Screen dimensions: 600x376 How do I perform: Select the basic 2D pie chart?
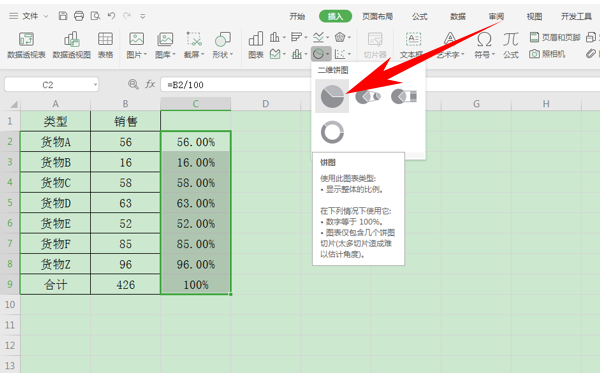coord(332,96)
